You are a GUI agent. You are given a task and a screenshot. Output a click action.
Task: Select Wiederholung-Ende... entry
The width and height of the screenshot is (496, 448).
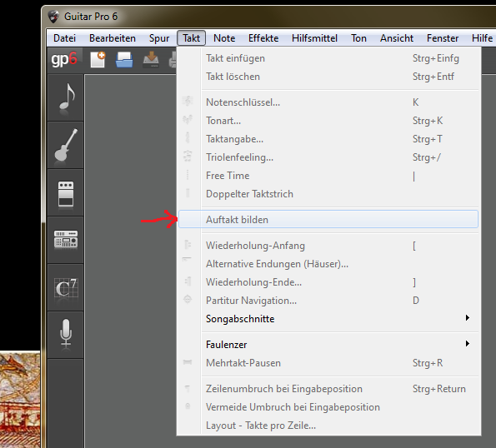328,282
